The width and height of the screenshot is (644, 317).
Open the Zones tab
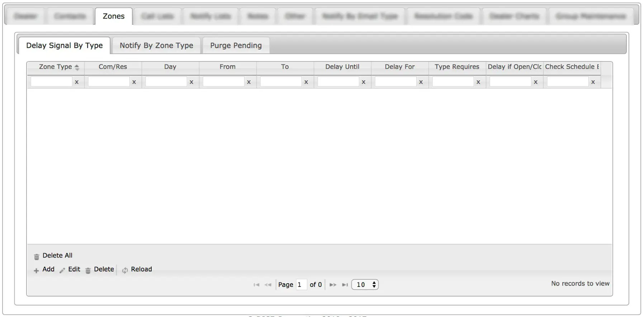(x=114, y=16)
